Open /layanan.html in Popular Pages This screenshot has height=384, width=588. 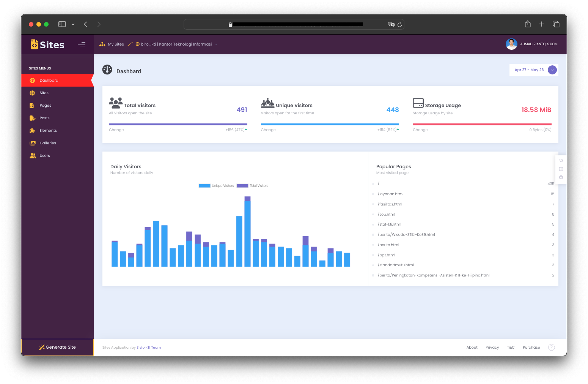[391, 194]
